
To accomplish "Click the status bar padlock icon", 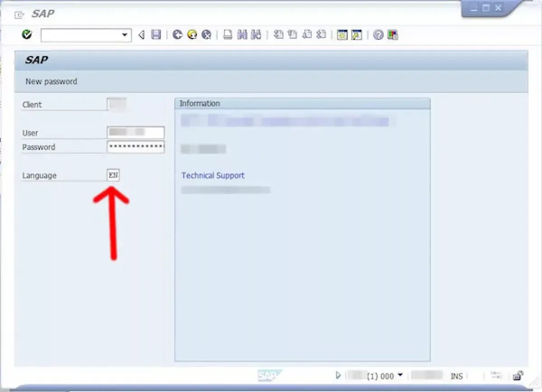I will (518, 375).
